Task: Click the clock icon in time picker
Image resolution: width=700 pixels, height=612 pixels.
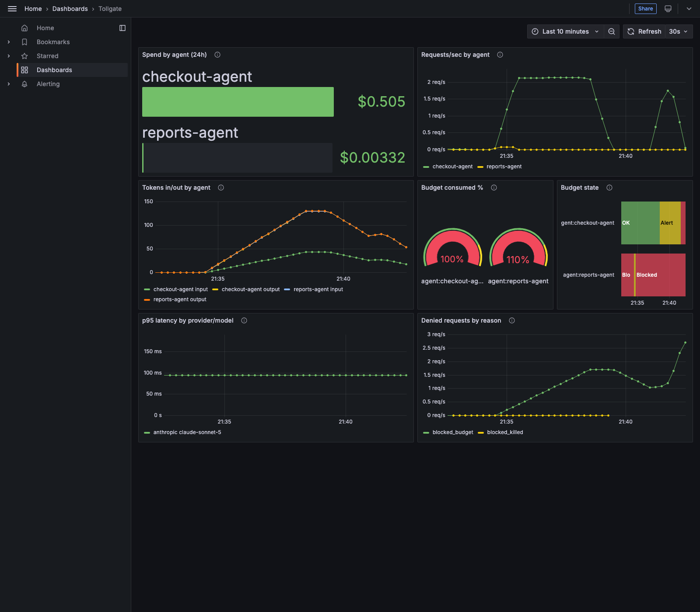Action: pyautogui.click(x=535, y=31)
